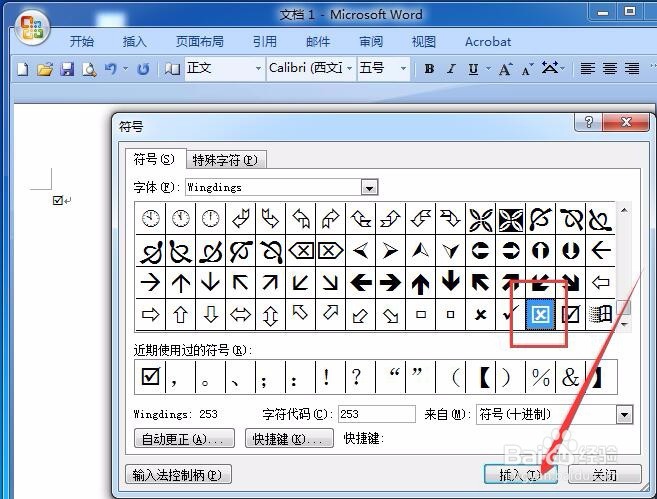Open the 邮件 ribbon tab
This screenshot has width=657, height=499.
[318, 41]
